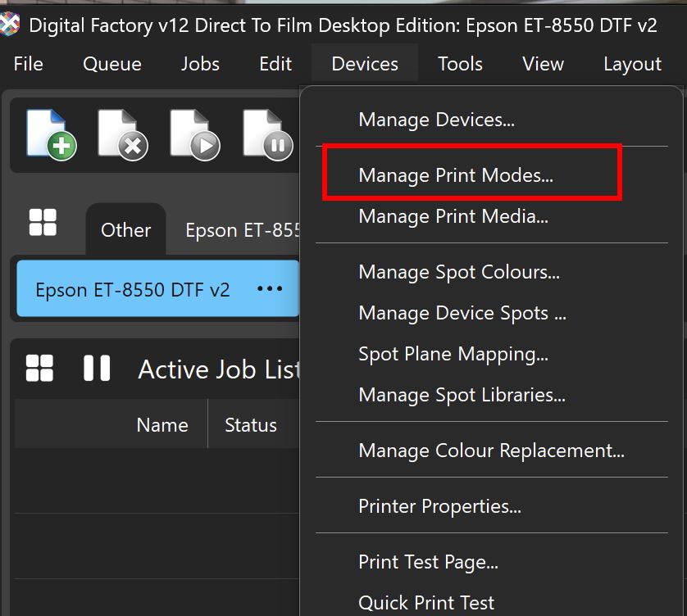Open the Queue menu
Image resolution: width=687 pixels, height=616 pixels.
tap(112, 64)
